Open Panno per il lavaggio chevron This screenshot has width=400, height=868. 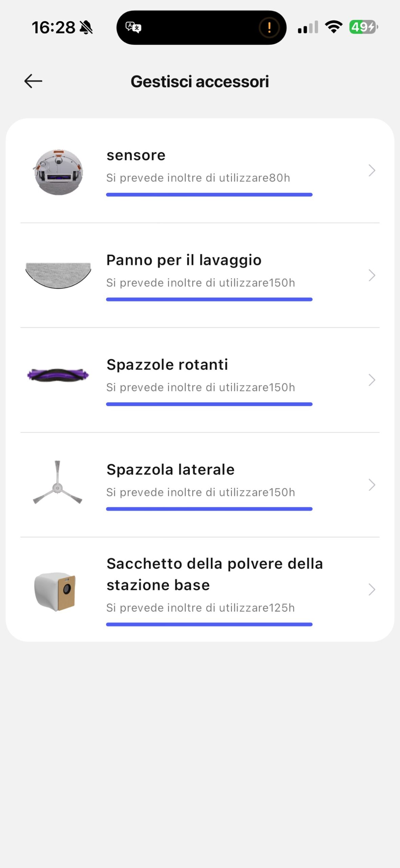372,275
